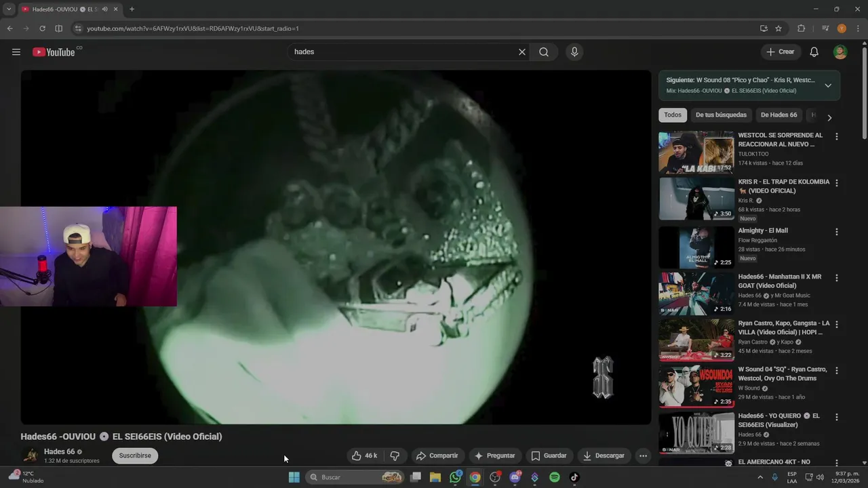Open the notifications bell

[x=814, y=52]
